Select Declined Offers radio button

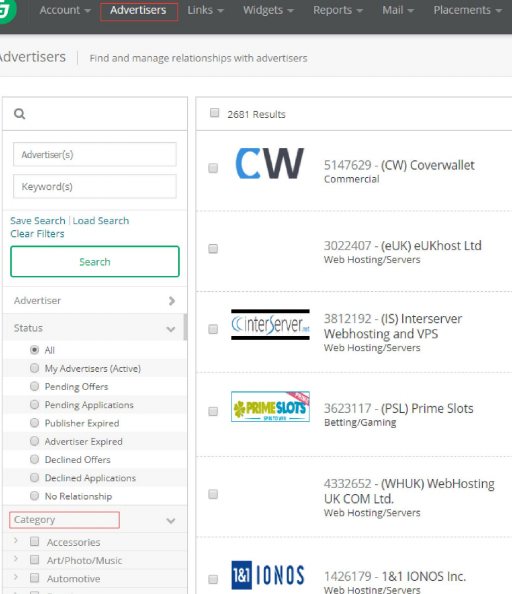(34, 459)
